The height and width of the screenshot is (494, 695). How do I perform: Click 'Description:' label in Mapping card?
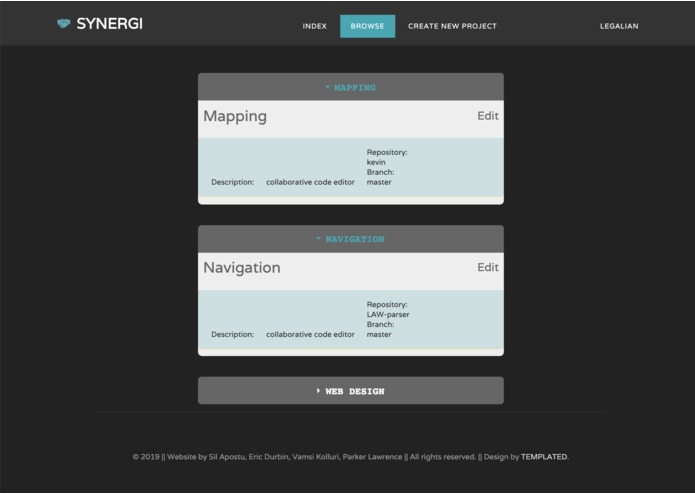[x=233, y=182]
